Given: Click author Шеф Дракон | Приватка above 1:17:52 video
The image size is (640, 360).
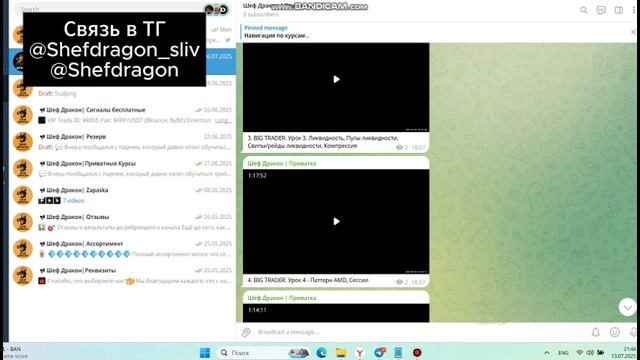Looking at the screenshot, I should click(282, 163).
